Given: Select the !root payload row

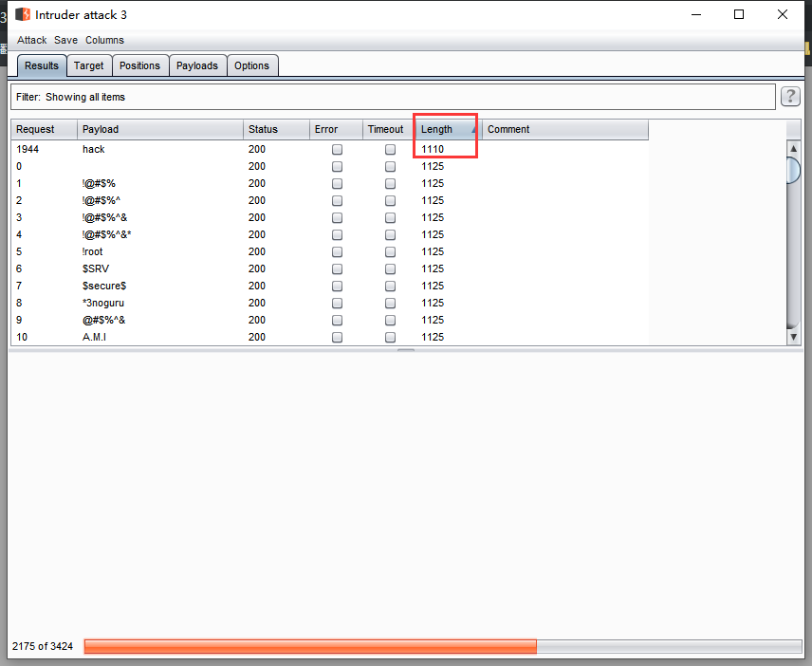Looking at the screenshot, I should 329,251.
